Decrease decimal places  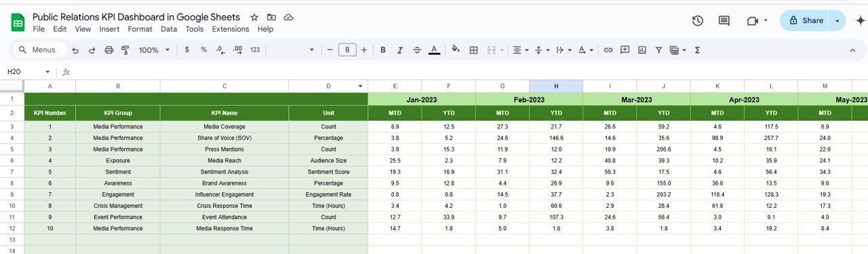pos(220,50)
